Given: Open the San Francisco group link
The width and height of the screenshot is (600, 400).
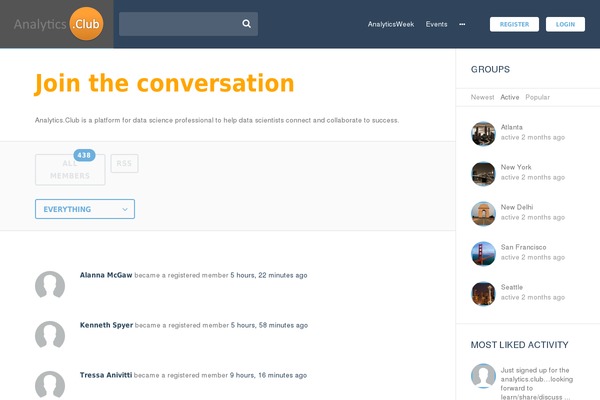Looking at the screenshot, I should click(x=523, y=247).
